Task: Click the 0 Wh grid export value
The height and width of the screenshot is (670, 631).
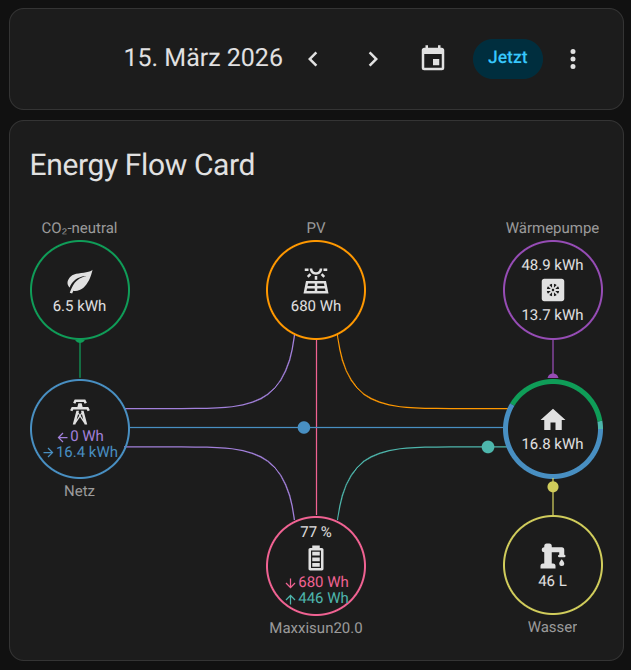Action: [x=86, y=436]
